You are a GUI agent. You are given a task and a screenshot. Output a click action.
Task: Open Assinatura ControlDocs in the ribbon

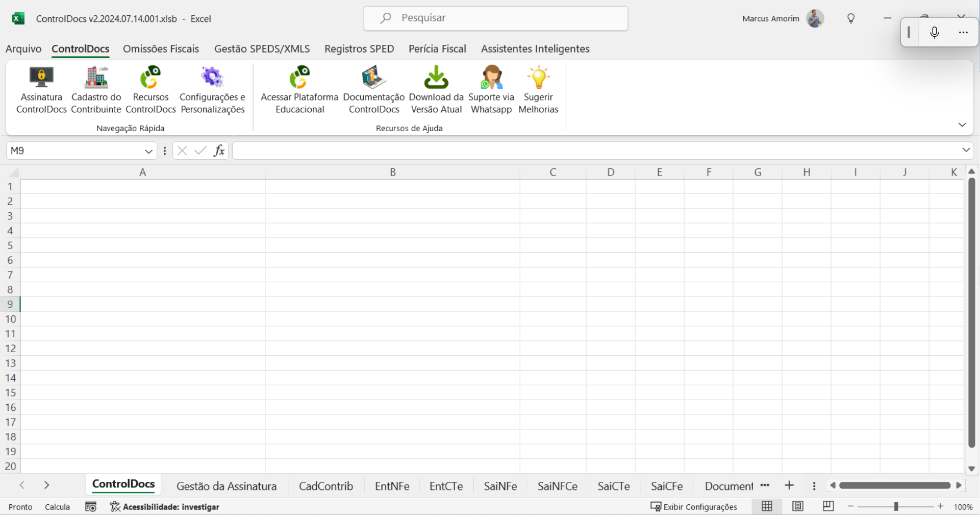(x=41, y=89)
